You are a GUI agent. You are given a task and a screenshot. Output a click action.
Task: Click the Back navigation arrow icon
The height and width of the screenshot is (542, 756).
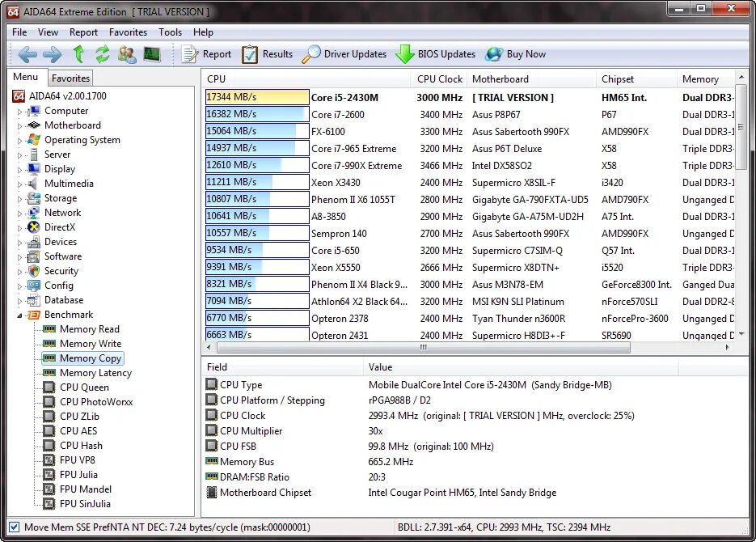tap(27, 54)
